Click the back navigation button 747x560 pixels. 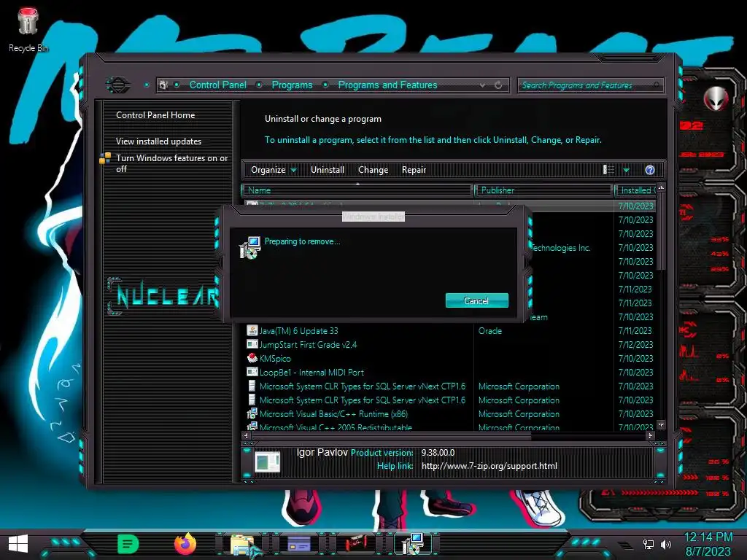[x=117, y=85]
